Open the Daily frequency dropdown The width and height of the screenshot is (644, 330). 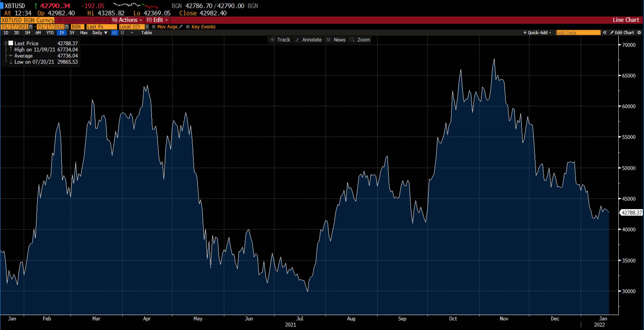coord(99,33)
